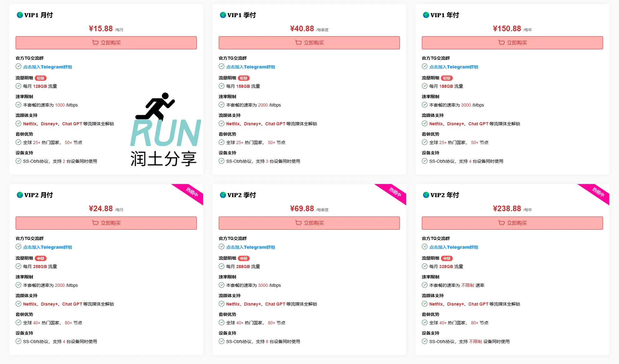Buy the VIP2 季付 plan
The width and height of the screenshot is (619, 364).
tap(309, 223)
